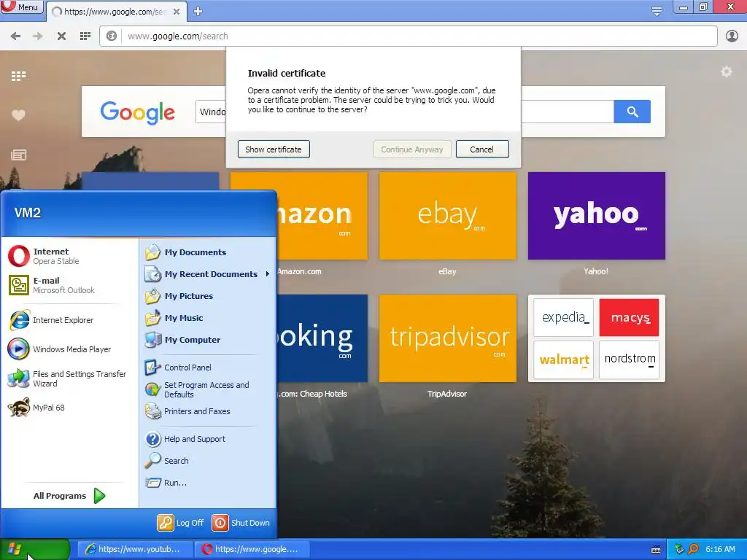
Task: Close the Google search tab
Action: click(x=177, y=12)
